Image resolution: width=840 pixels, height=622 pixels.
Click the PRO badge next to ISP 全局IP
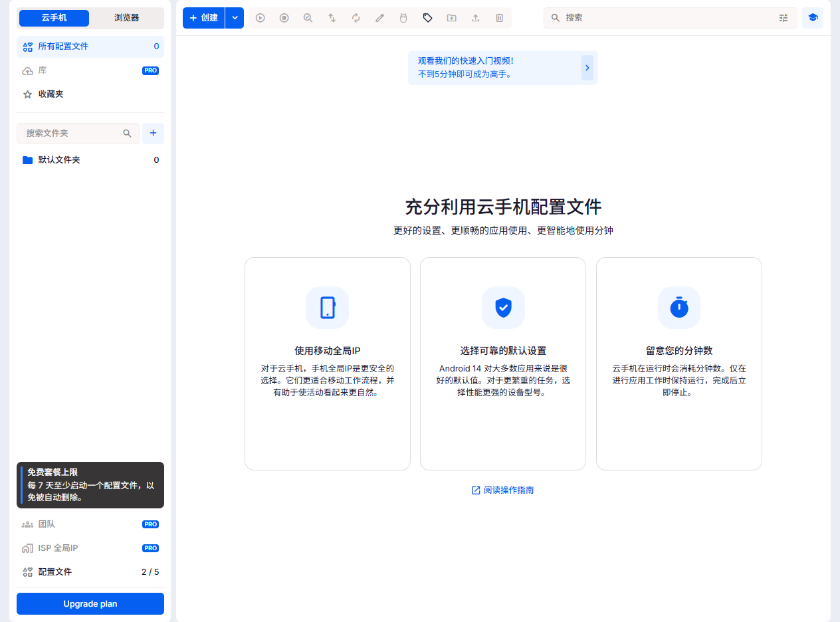pyautogui.click(x=151, y=548)
